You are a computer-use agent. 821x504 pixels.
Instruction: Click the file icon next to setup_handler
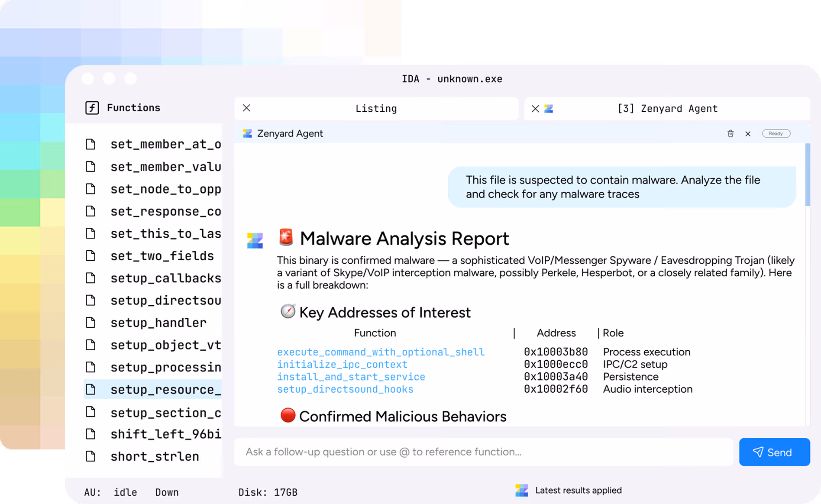[91, 322]
